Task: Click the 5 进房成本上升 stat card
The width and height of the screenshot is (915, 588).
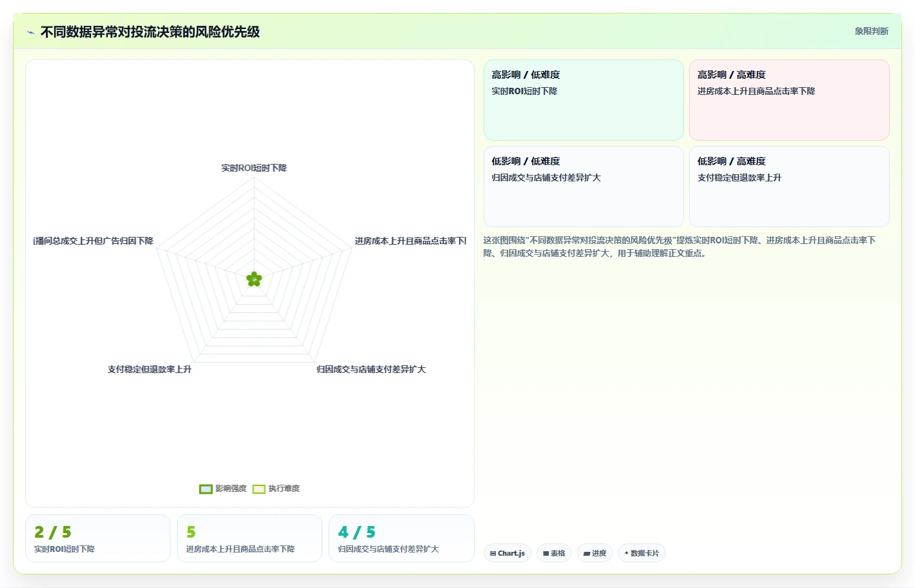Action: pos(249,538)
